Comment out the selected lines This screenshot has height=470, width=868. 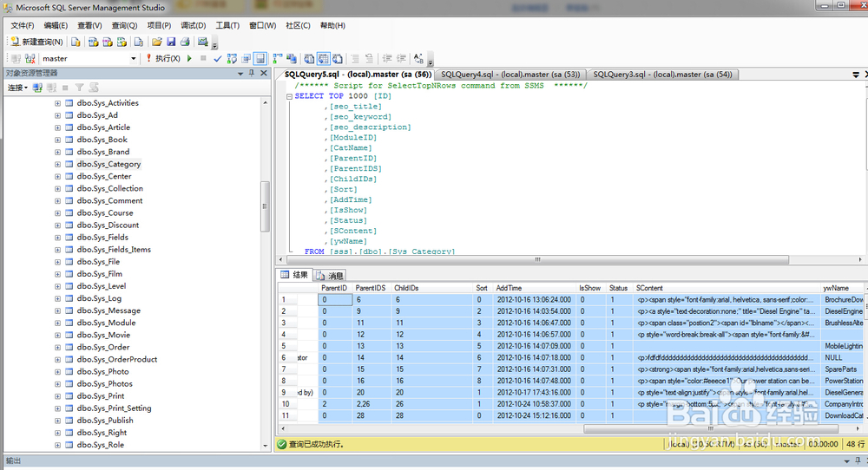[355, 58]
